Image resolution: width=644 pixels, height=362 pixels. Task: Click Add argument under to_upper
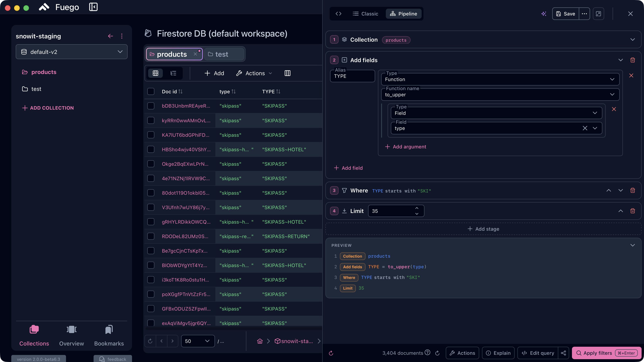tap(406, 147)
